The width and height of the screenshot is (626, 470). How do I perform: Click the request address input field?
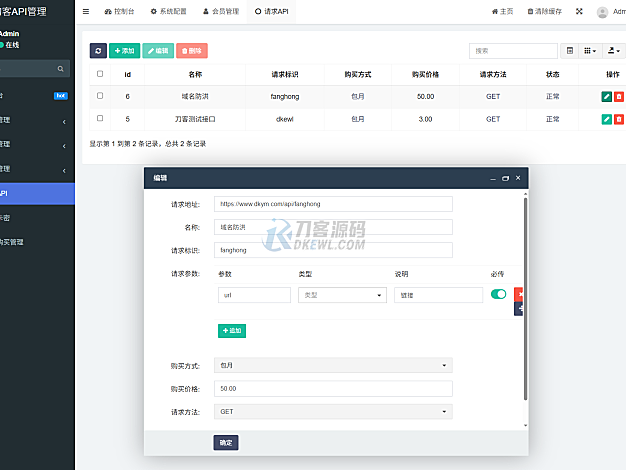point(333,204)
